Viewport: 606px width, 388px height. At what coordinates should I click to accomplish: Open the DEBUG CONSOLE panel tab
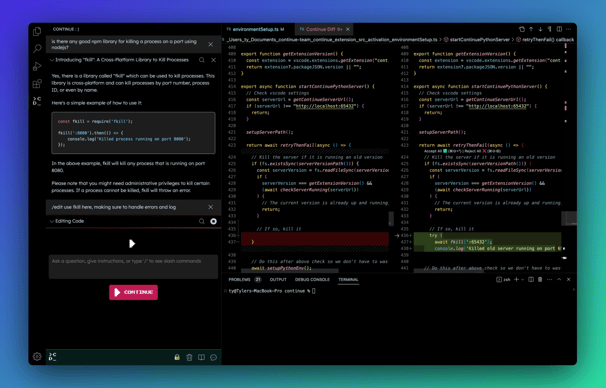click(x=312, y=279)
